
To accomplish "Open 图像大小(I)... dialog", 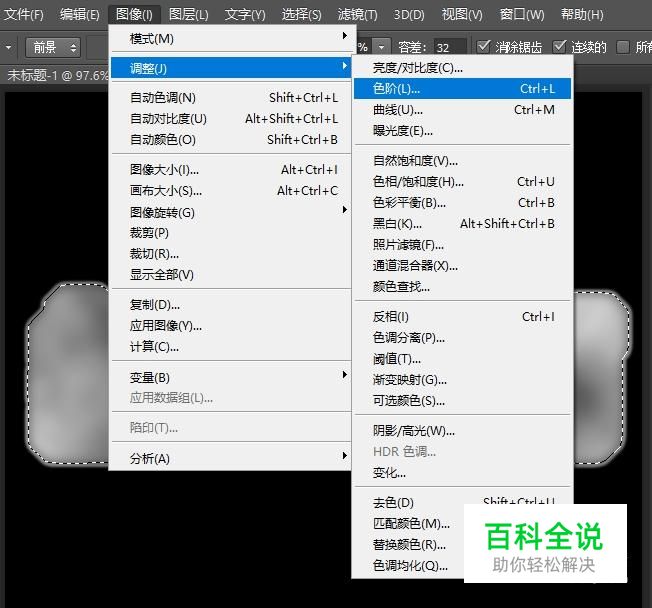I will [x=231, y=170].
